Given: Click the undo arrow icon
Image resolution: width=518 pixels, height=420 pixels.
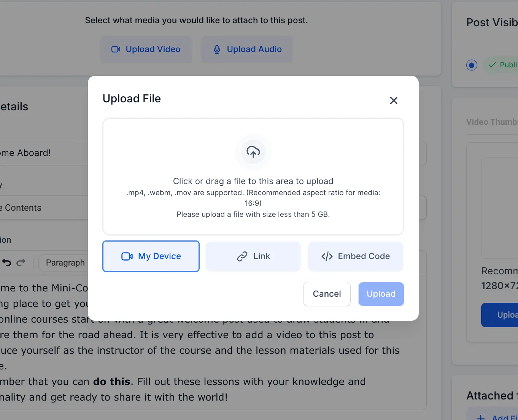Looking at the screenshot, I should point(7,262).
